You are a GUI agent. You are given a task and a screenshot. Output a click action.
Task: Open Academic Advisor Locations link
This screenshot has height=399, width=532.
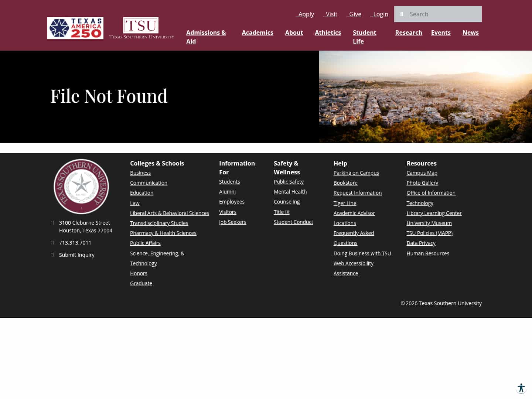coord(354,218)
